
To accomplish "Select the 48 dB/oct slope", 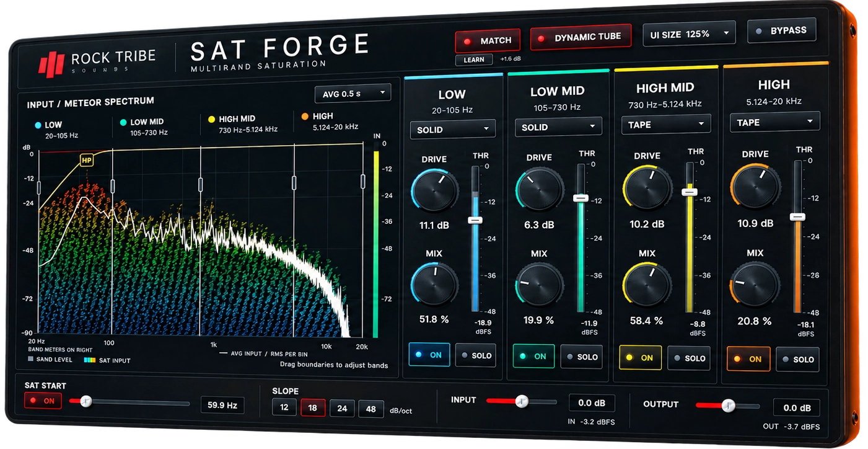I will (x=371, y=409).
